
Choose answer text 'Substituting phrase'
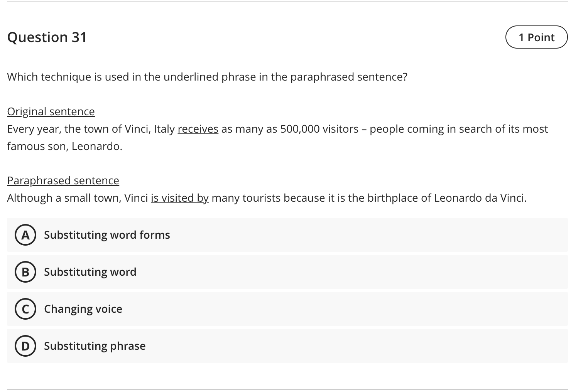coord(95,346)
